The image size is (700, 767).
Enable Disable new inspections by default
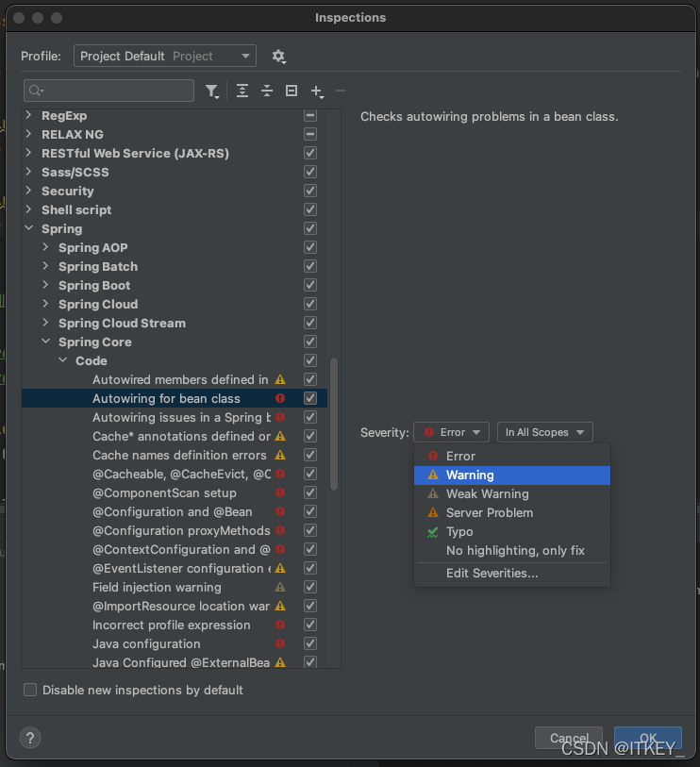point(30,690)
